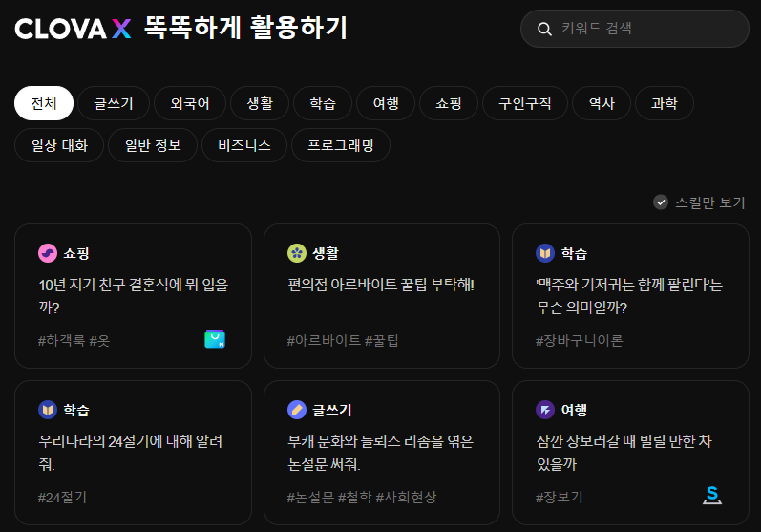Screen dimensions: 761x532
Task: Click the search magnifier icon
Action: [x=545, y=29]
